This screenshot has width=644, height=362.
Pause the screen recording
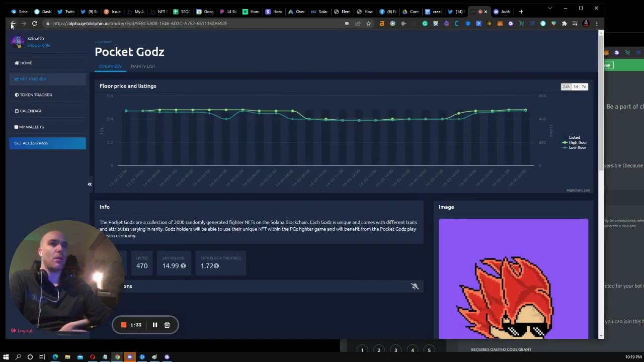pyautogui.click(x=155, y=325)
